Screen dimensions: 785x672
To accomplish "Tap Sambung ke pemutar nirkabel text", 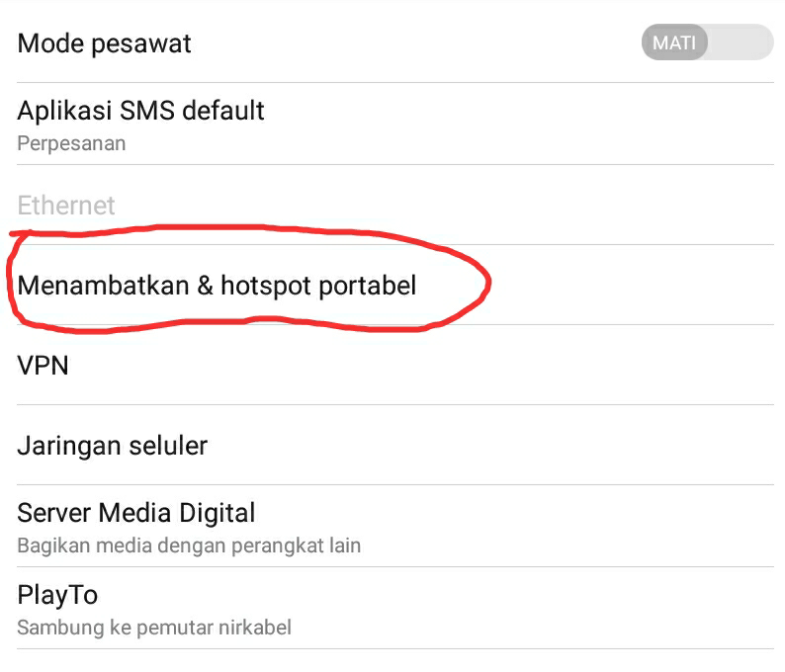I will pyautogui.click(x=154, y=628).
